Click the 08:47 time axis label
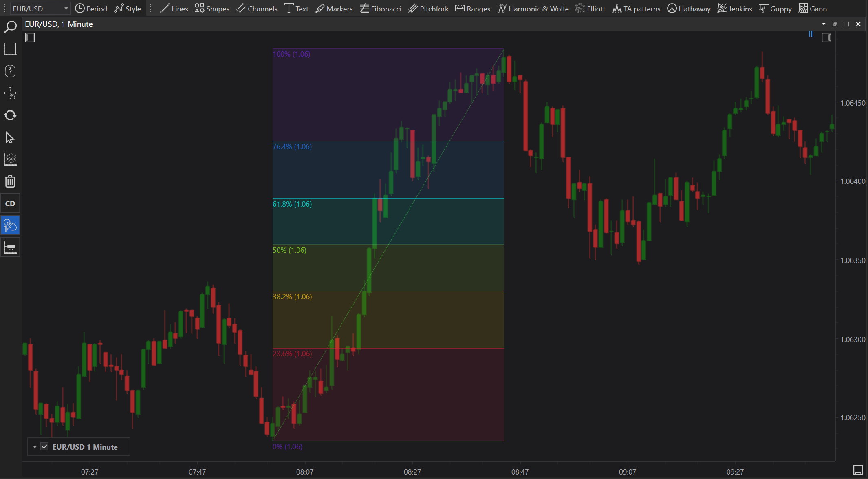The height and width of the screenshot is (479, 868). click(520, 472)
